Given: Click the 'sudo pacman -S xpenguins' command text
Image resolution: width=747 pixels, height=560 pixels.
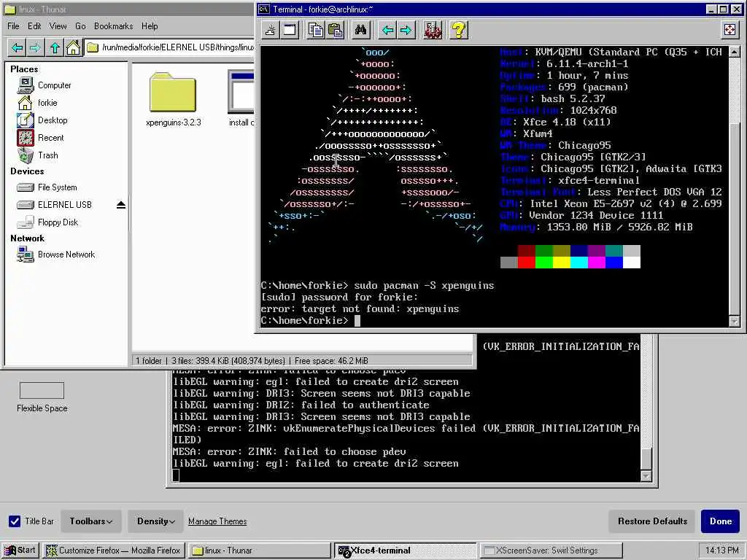Looking at the screenshot, I should pos(424,286).
